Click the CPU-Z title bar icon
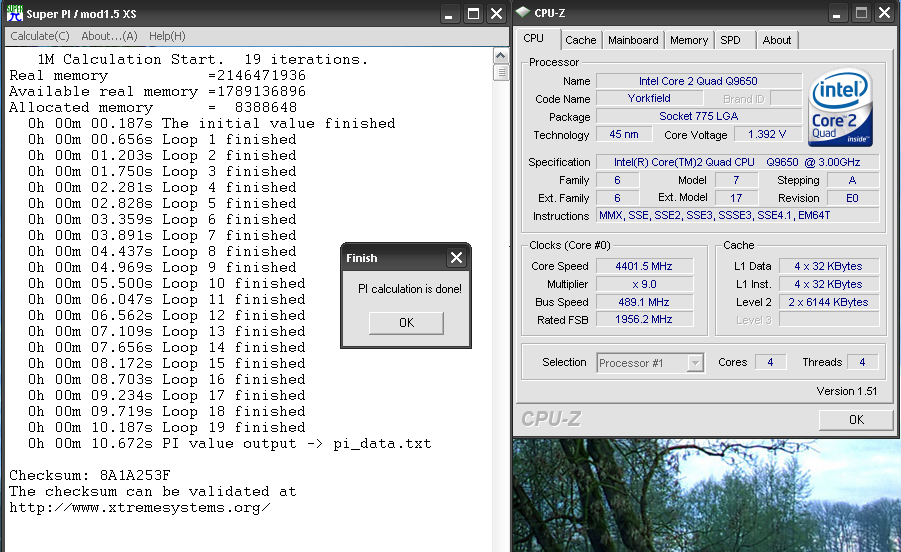The height and width of the screenshot is (552, 901). click(522, 12)
